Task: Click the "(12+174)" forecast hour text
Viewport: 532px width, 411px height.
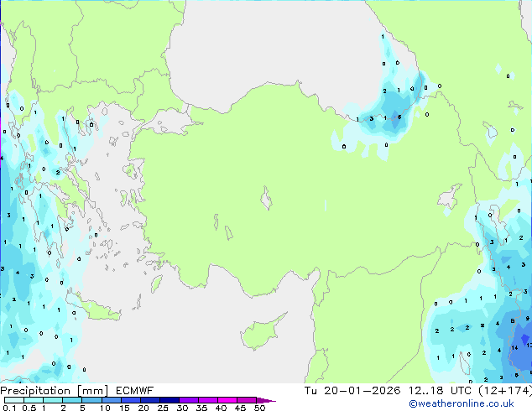Action: (x=505, y=391)
